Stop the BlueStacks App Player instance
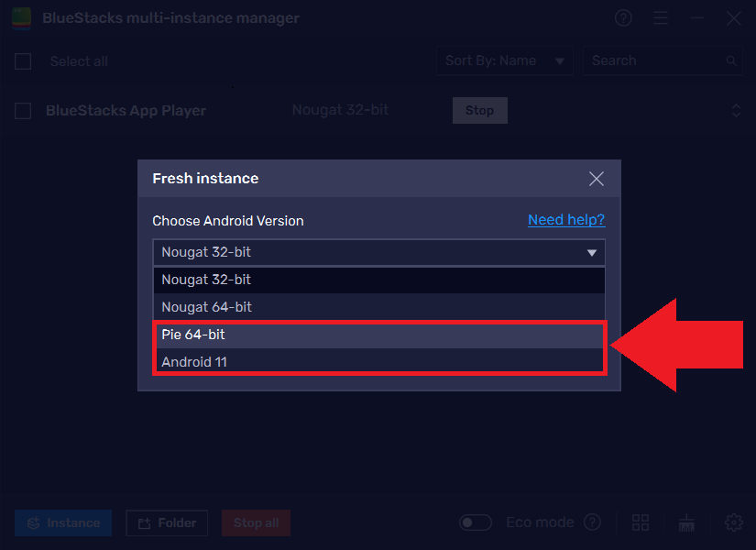This screenshot has width=756, height=550. pos(480,111)
